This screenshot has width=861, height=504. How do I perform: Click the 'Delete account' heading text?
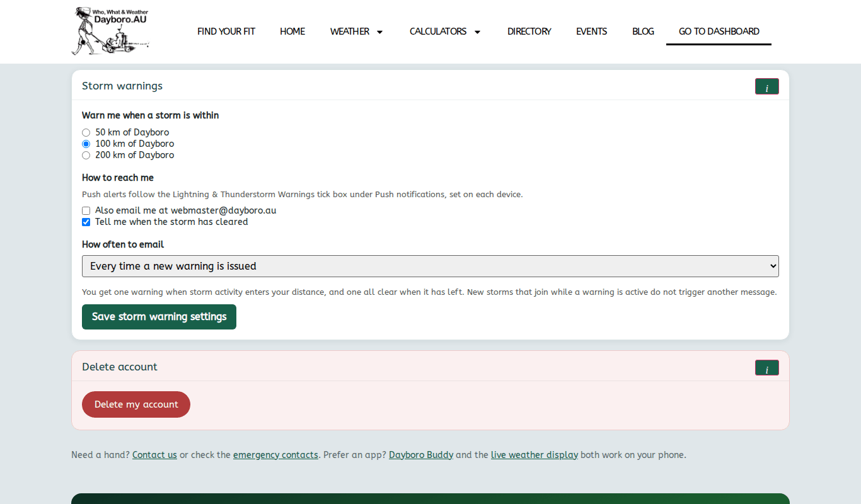pos(120,367)
